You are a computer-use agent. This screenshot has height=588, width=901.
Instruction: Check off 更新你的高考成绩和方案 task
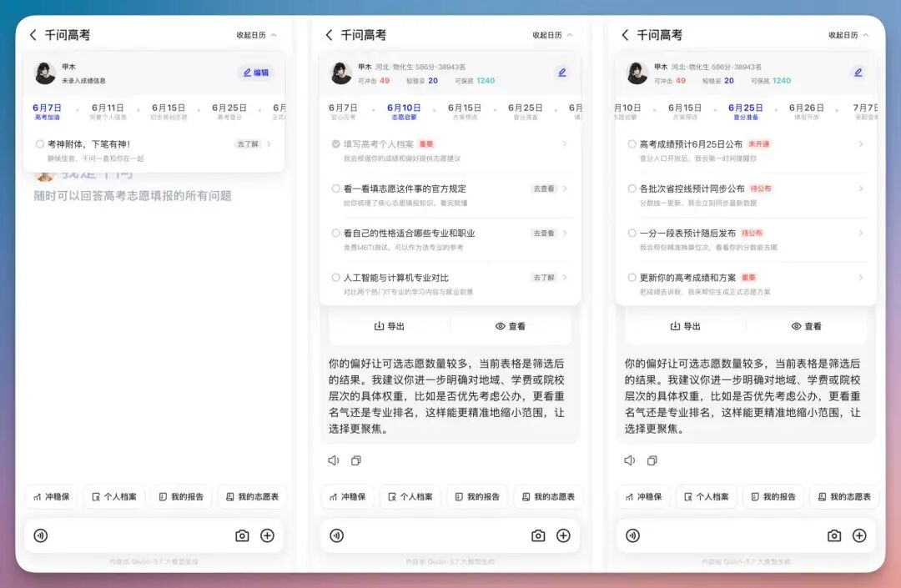[x=632, y=278]
